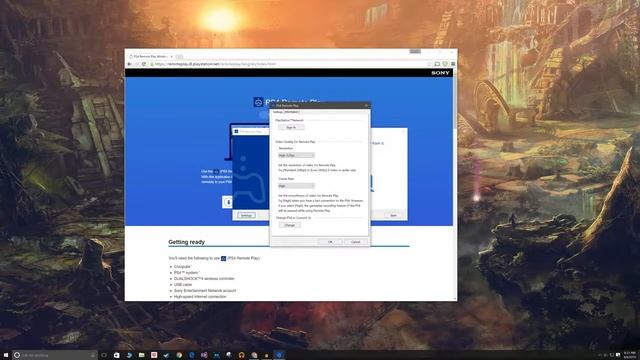
Task: Click the Cortana search box in taskbar
Action: [55, 355]
